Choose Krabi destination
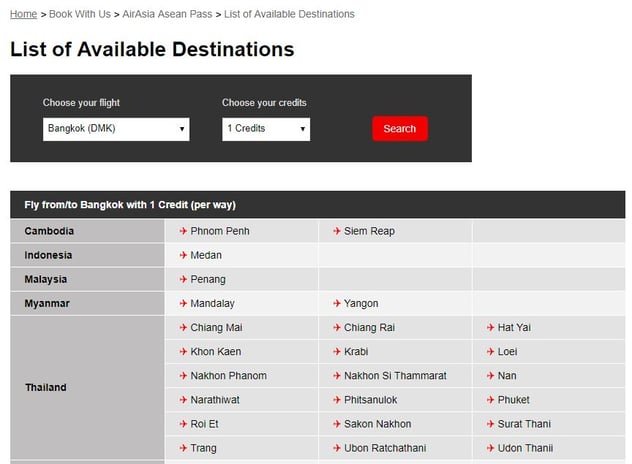This screenshot has height=464, width=632. pos(356,352)
